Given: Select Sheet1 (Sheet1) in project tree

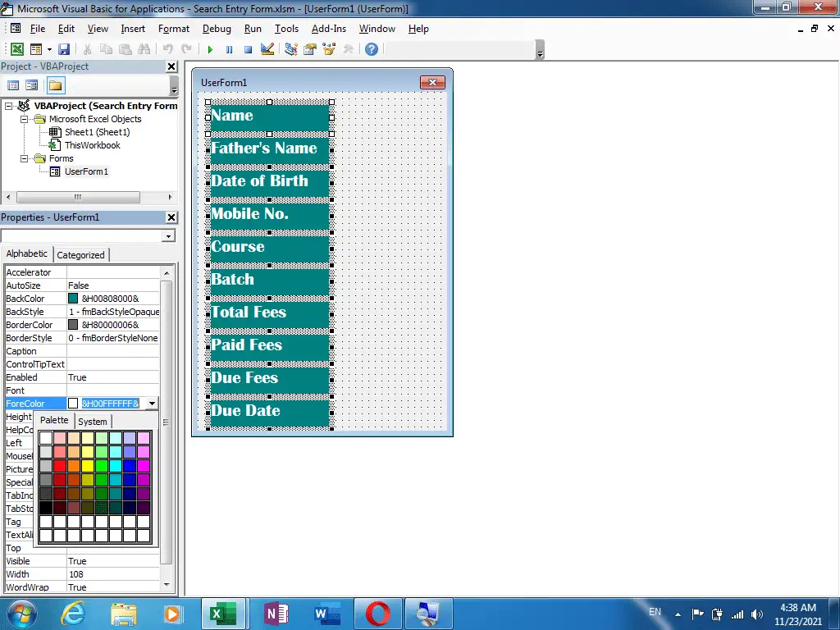Looking at the screenshot, I should (x=97, y=132).
